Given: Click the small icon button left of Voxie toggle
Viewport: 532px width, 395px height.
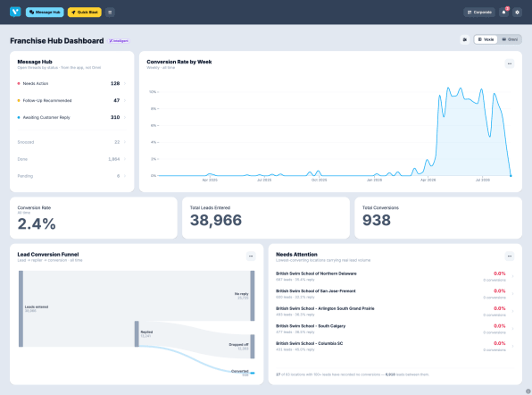Looking at the screenshot, I should (465, 39).
